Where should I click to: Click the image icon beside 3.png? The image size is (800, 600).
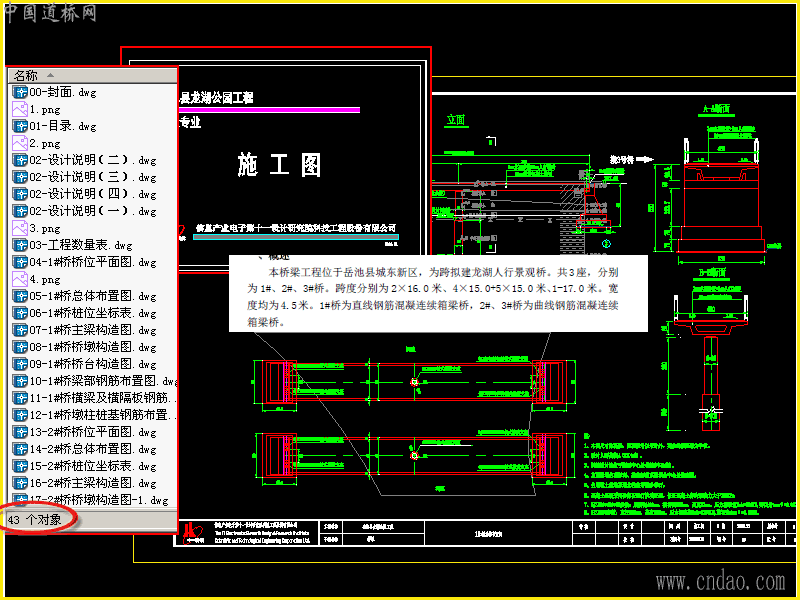click(20, 228)
